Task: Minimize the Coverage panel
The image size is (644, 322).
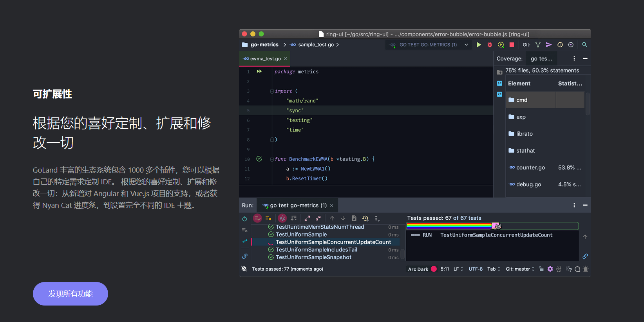Action: (585, 58)
